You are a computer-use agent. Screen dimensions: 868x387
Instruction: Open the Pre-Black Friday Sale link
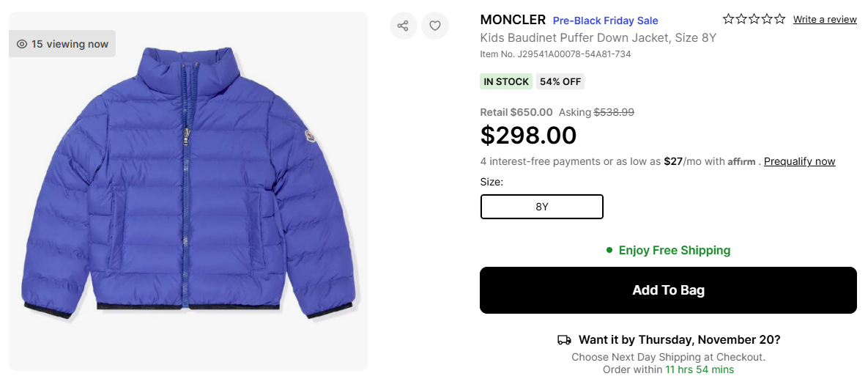pyautogui.click(x=605, y=21)
